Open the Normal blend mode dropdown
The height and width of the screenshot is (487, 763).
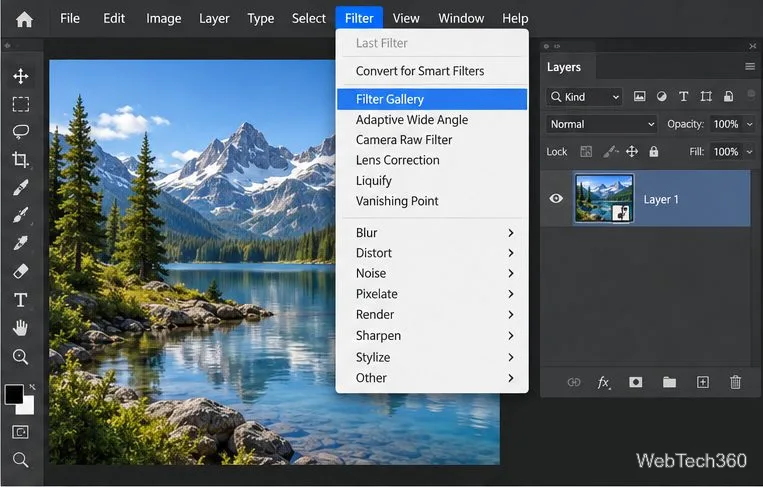(602, 124)
